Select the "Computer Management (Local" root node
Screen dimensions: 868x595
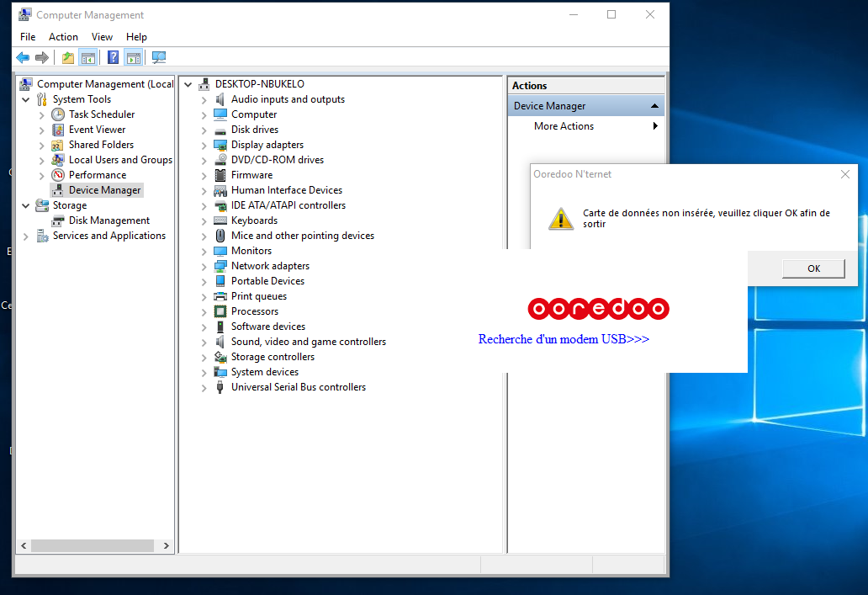(x=105, y=84)
